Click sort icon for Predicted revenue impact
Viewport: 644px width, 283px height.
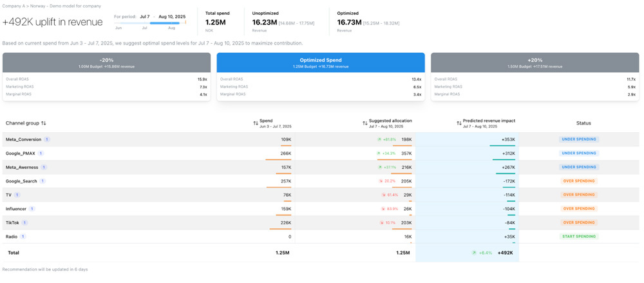point(459,123)
